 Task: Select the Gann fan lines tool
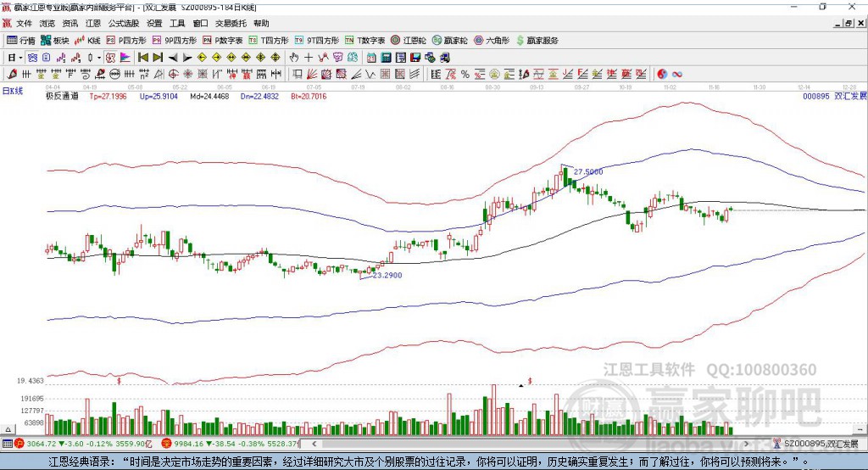pos(312,75)
